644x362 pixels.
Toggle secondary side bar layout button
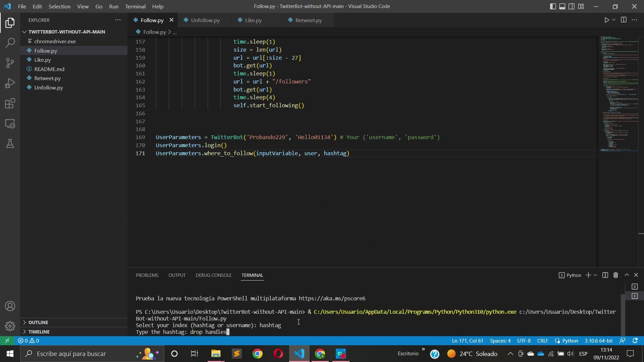[572, 6]
